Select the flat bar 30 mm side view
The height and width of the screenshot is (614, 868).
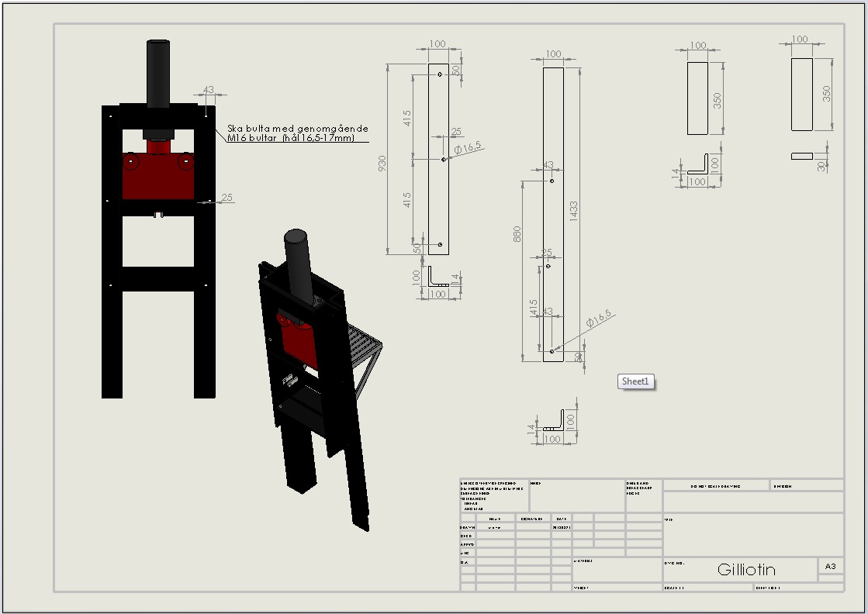802,156
